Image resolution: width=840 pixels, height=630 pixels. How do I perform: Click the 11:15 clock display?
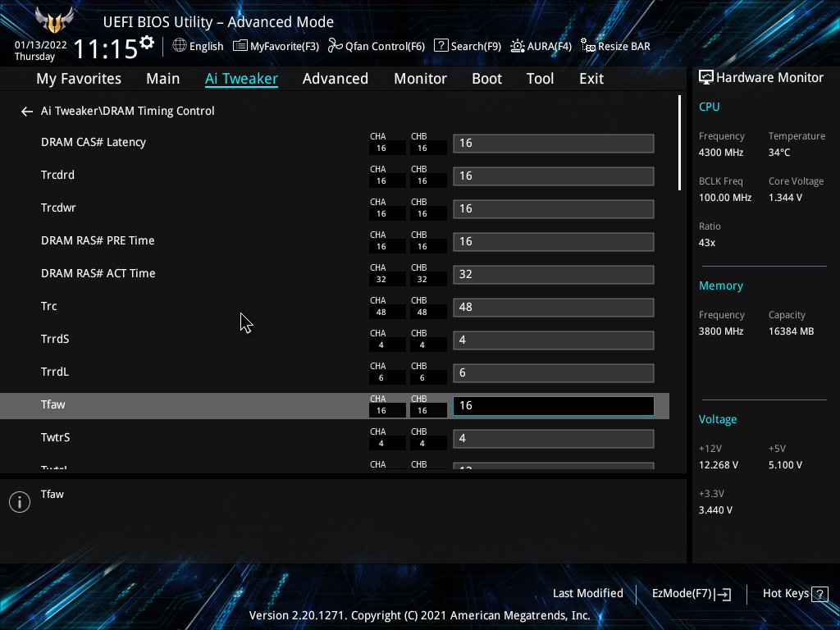click(106, 48)
